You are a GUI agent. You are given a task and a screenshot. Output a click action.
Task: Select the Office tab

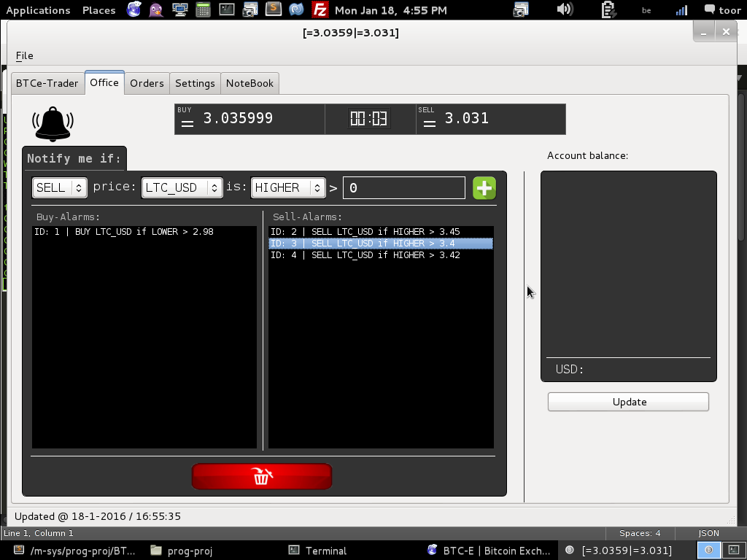(x=104, y=83)
